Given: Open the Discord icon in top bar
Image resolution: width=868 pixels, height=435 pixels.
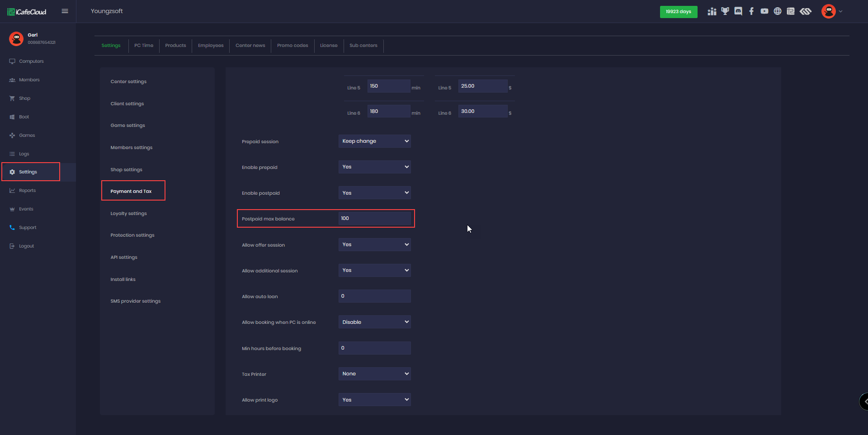Looking at the screenshot, I should [738, 11].
